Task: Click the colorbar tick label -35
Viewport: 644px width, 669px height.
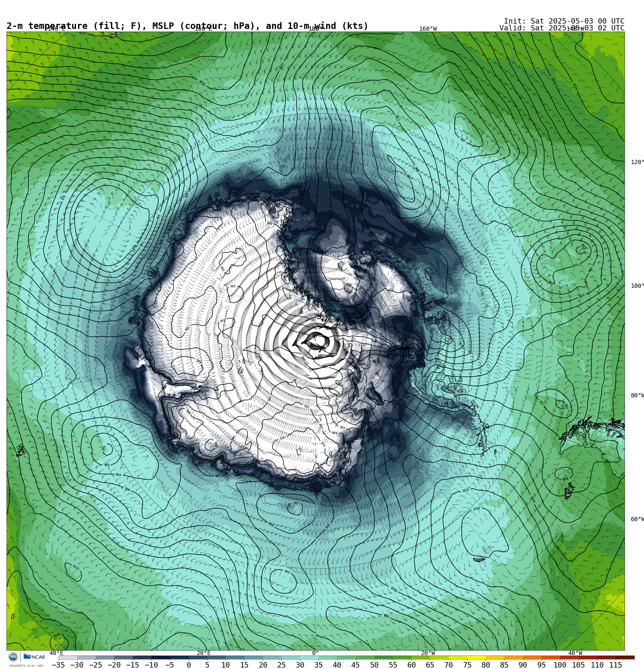Action: 58,665
